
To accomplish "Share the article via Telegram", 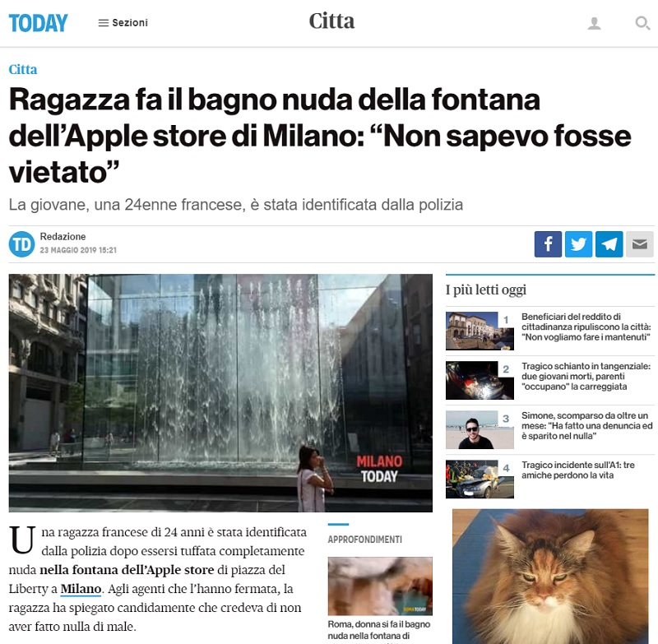I will tap(609, 243).
